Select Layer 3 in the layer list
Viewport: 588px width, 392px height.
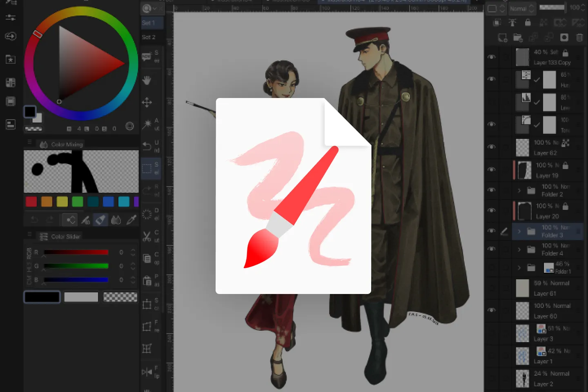548,333
